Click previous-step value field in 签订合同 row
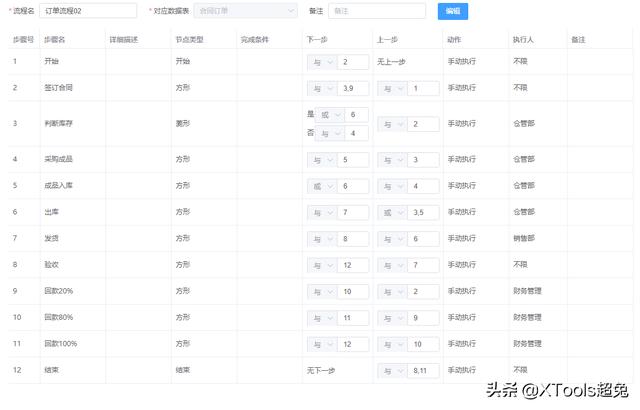The image size is (640, 410). pyautogui.click(x=423, y=89)
